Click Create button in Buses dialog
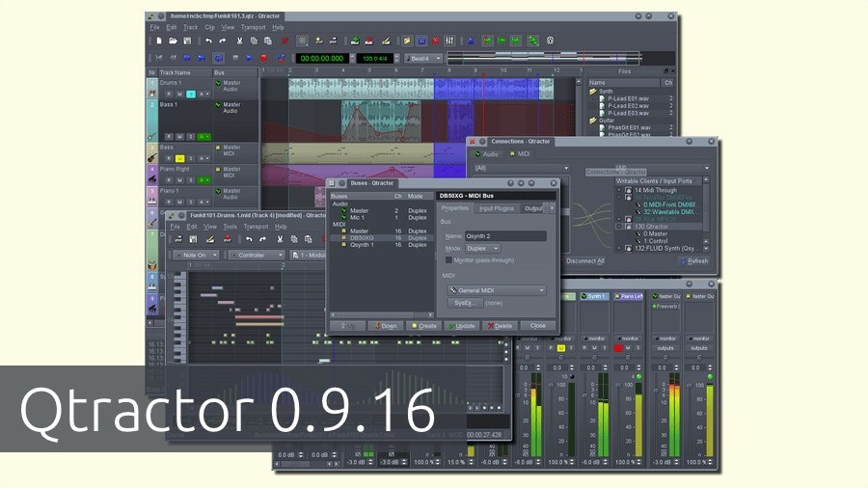 423,326
